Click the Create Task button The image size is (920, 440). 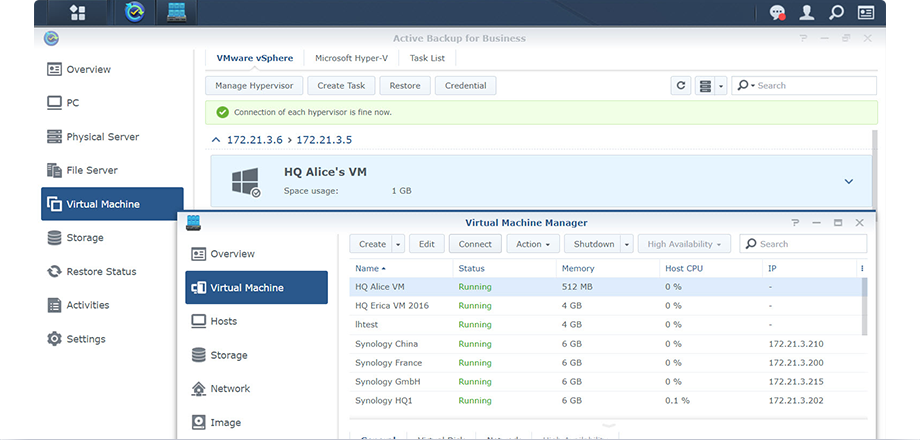pos(341,86)
